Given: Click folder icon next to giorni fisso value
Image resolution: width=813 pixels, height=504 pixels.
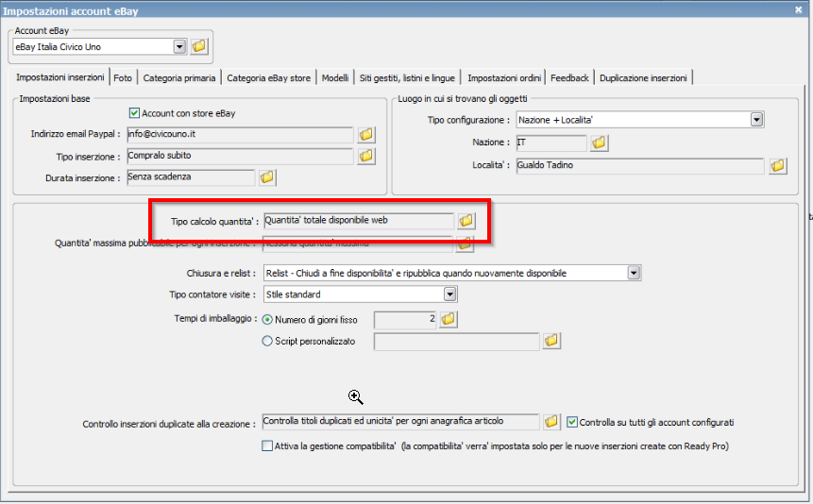Looking at the screenshot, I should coord(448,319).
